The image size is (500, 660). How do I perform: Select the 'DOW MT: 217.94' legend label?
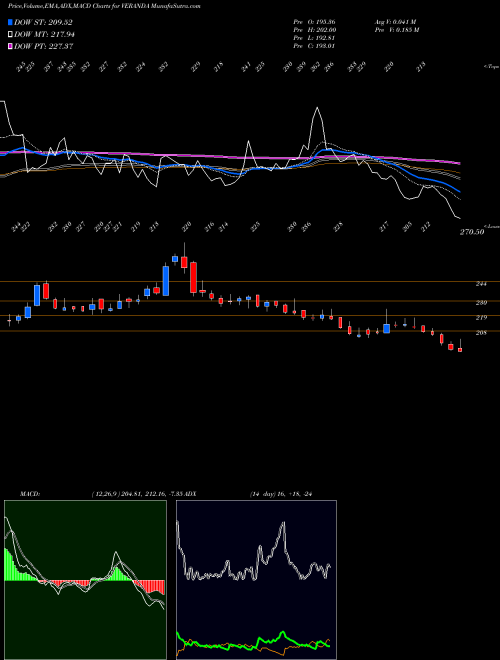[x=44, y=34]
